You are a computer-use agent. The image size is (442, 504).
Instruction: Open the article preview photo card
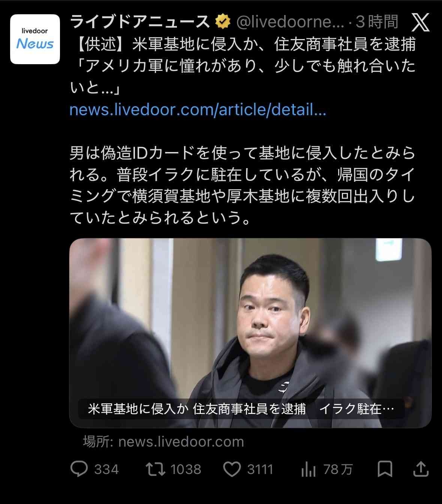[x=250, y=333]
